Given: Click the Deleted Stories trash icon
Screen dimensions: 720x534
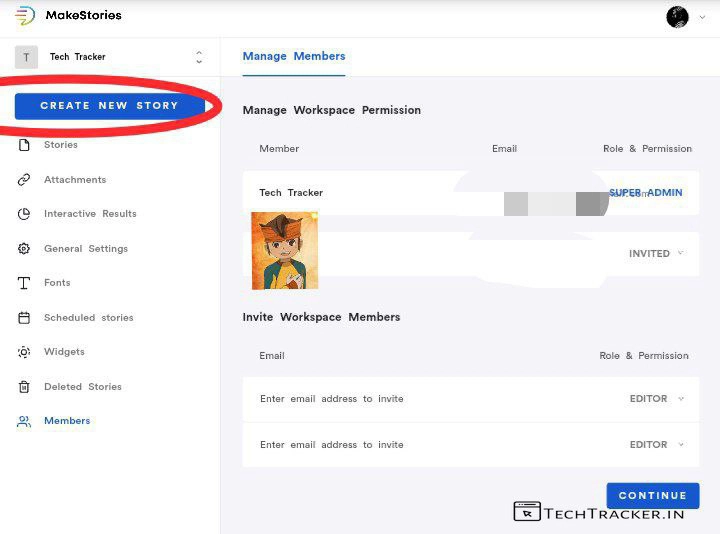Looking at the screenshot, I should [24, 387].
